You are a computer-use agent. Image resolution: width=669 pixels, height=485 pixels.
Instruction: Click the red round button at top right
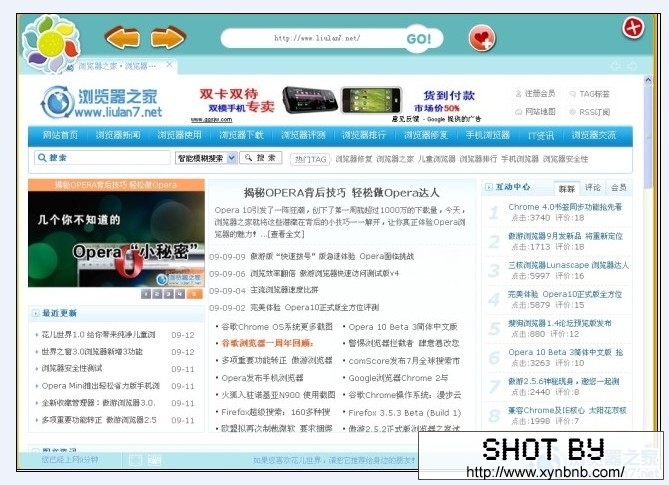tap(633, 28)
